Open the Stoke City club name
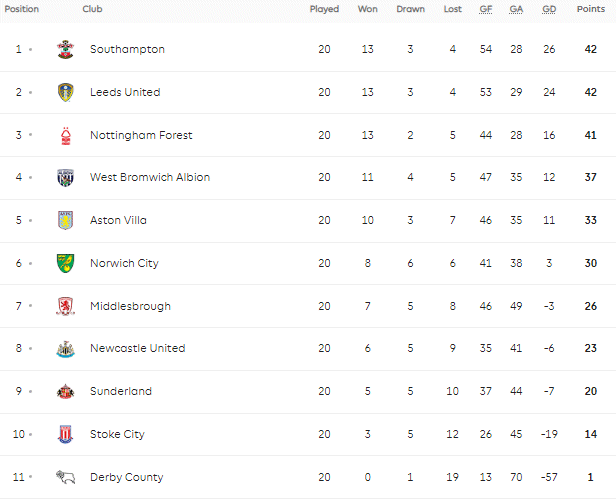 click(117, 434)
